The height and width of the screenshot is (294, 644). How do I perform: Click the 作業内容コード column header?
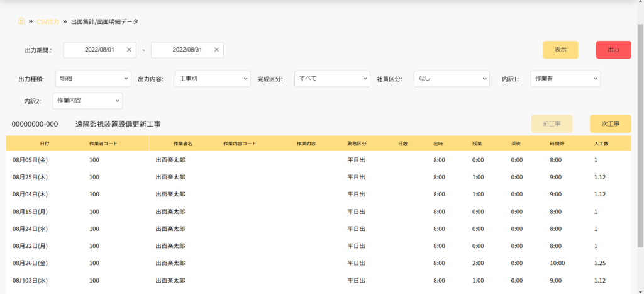click(240, 144)
